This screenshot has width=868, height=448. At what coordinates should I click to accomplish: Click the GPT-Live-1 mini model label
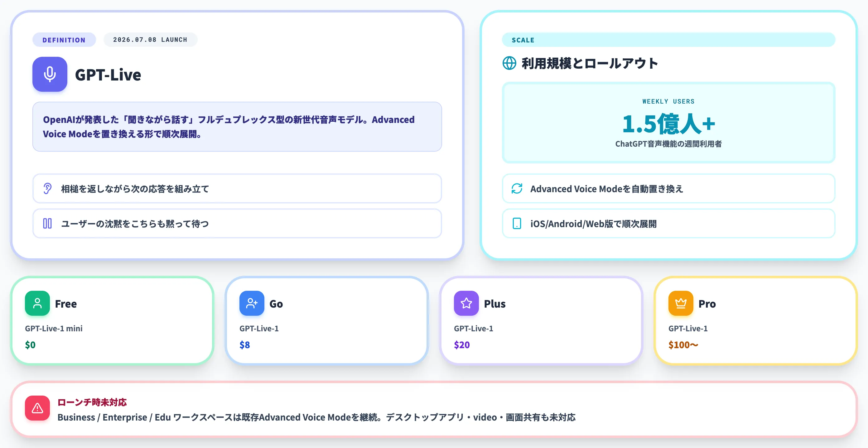[x=54, y=328]
